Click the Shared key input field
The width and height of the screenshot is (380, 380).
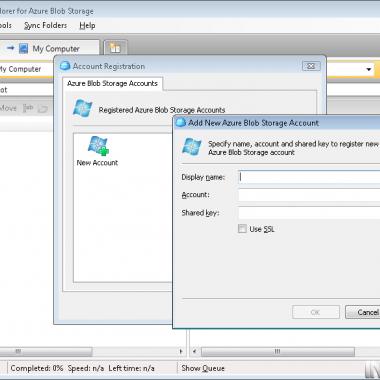point(309,213)
